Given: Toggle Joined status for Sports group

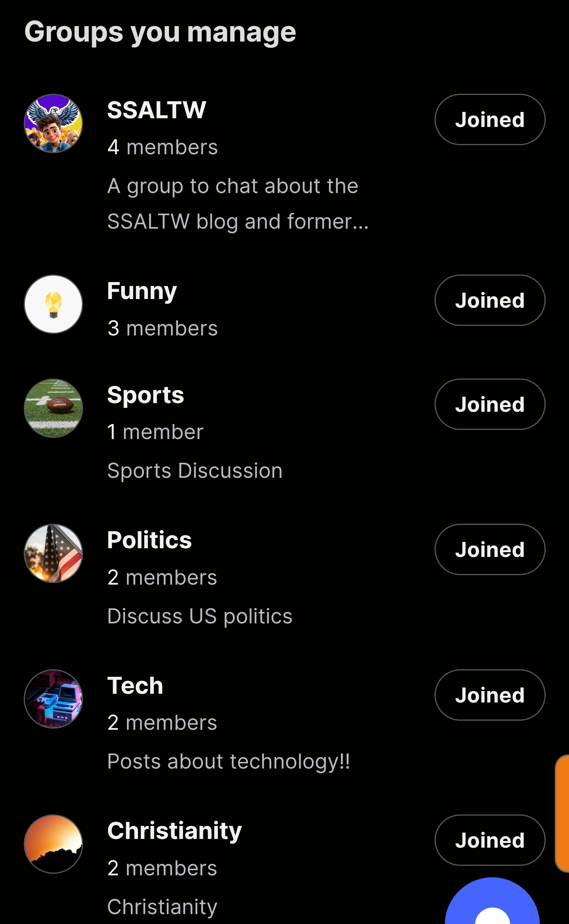Looking at the screenshot, I should tap(490, 404).
